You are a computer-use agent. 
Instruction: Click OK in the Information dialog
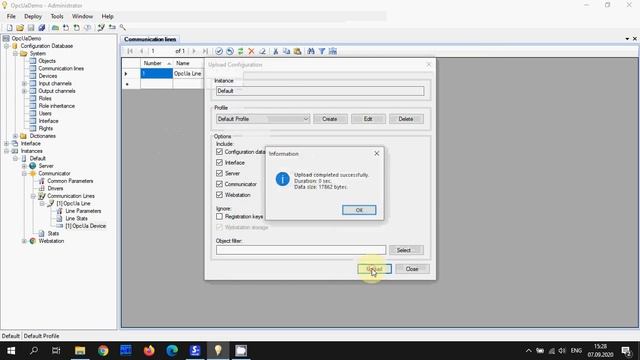pos(359,210)
